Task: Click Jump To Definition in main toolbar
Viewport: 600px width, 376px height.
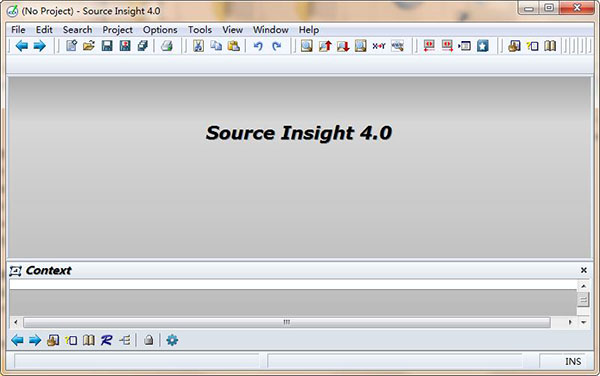Action: tap(514, 46)
